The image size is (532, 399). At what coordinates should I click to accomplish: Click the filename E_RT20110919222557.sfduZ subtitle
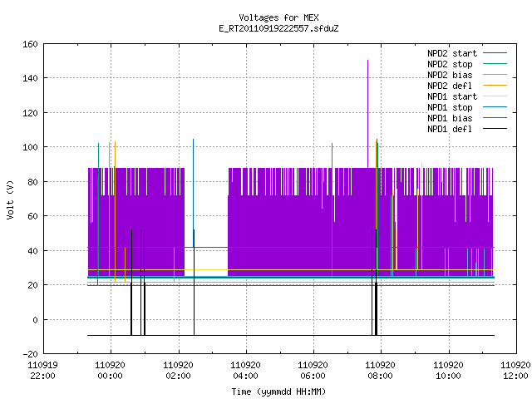click(278, 28)
